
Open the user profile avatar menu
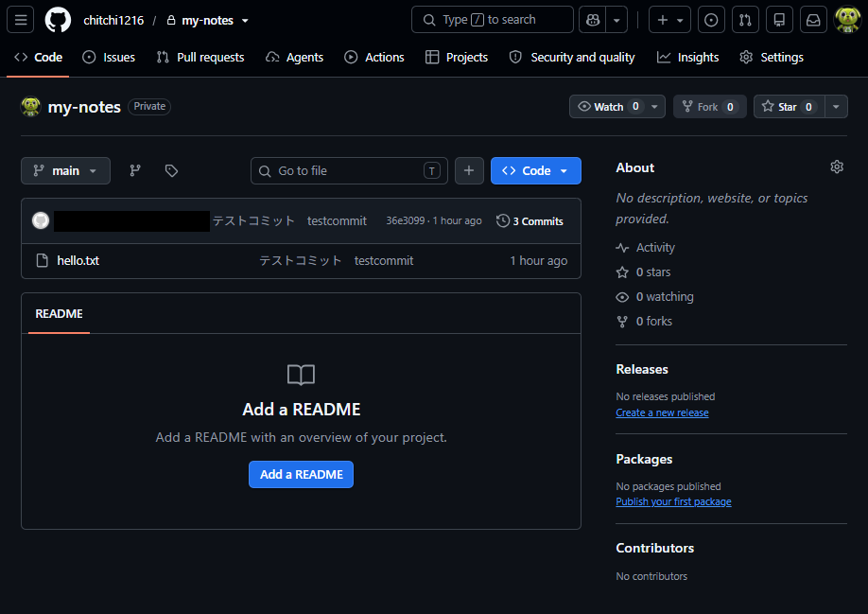(x=847, y=20)
